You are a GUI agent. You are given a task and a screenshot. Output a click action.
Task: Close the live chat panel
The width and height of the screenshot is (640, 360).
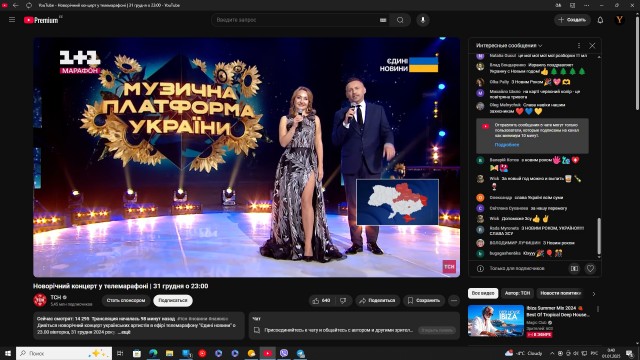point(592,46)
